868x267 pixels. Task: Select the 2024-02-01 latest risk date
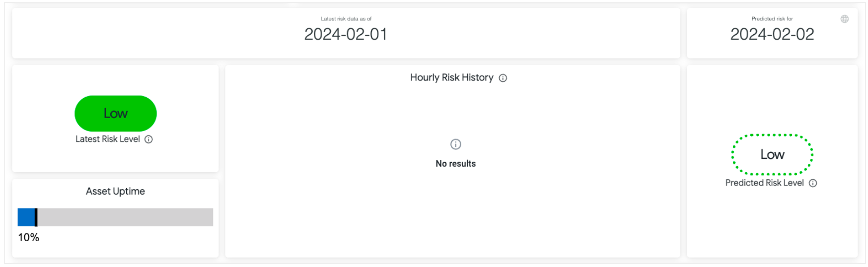[346, 34]
